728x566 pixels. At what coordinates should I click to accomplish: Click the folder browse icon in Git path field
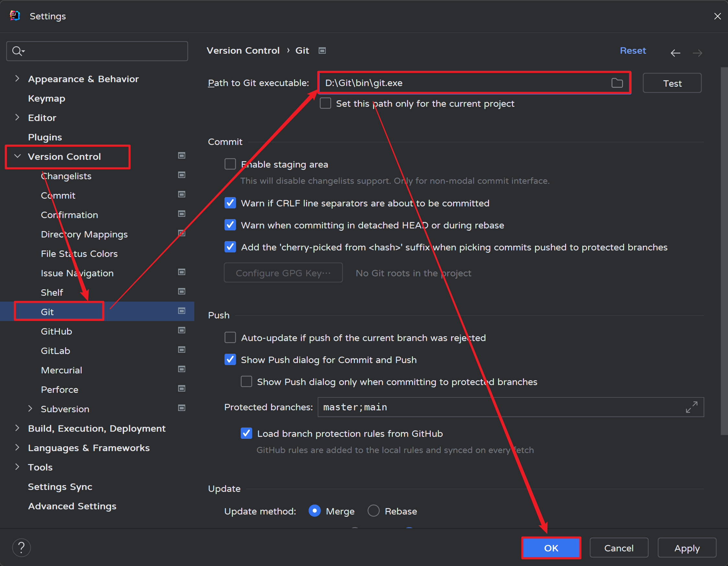617,83
